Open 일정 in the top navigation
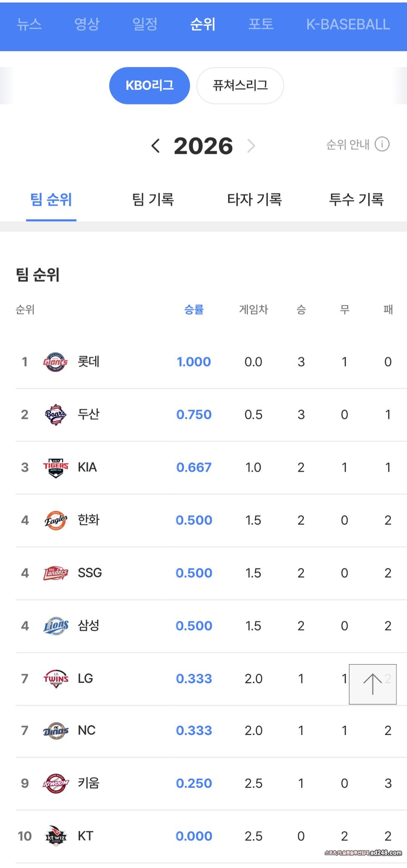This screenshot has width=407, height=868. tap(145, 24)
